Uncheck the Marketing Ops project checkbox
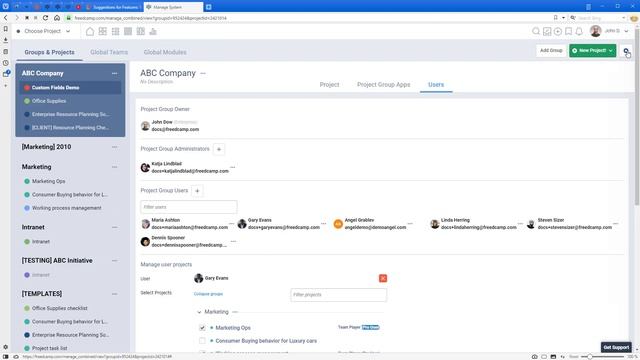Image resolution: width=640 pixels, height=360 pixels. point(202,328)
